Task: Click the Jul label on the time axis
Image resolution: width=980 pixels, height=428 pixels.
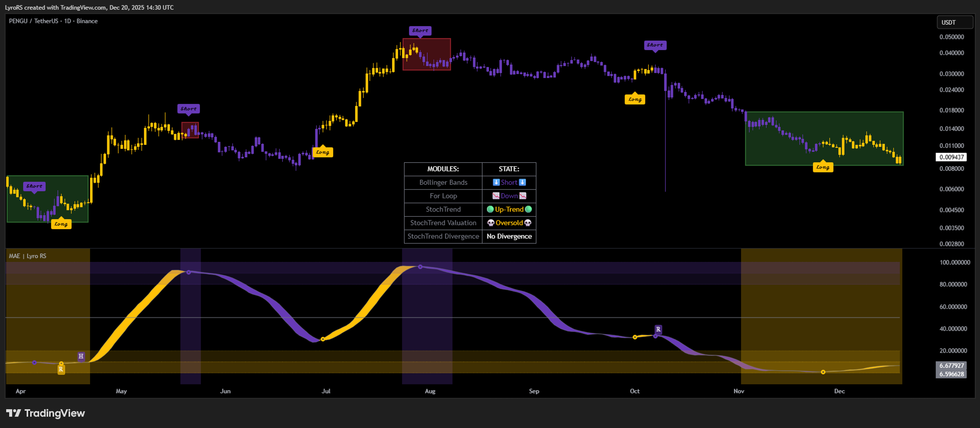Action: point(326,391)
